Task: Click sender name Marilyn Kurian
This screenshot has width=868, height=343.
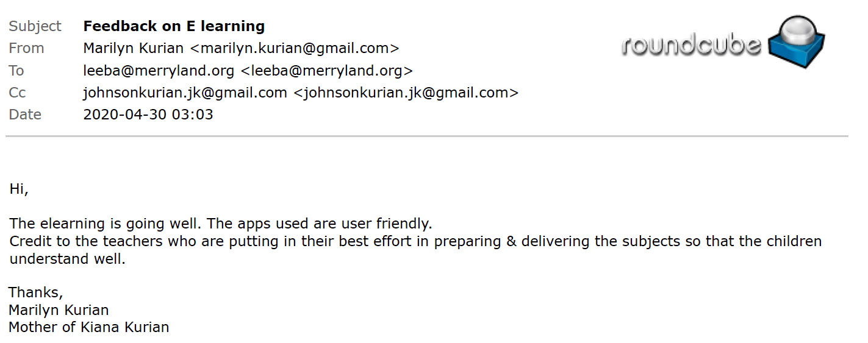Action: click(133, 49)
